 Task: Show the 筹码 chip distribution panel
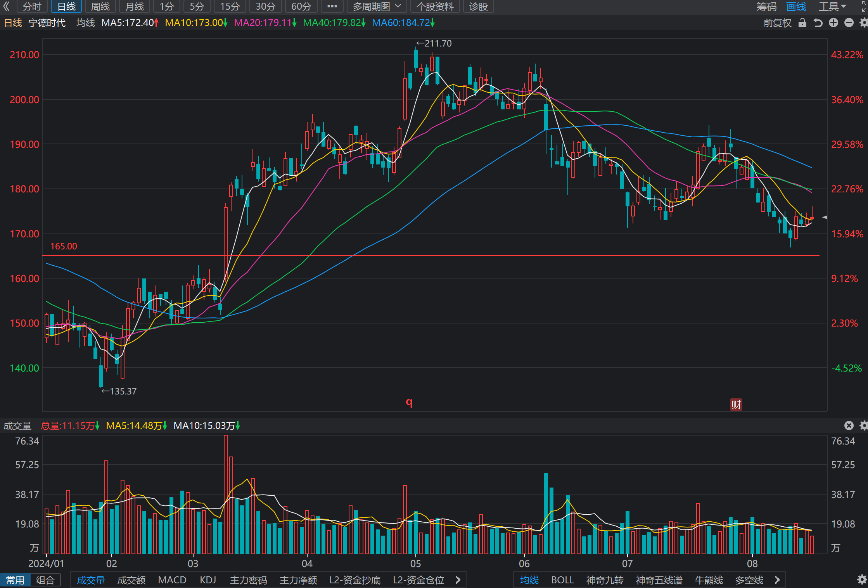tap(766, 7)
